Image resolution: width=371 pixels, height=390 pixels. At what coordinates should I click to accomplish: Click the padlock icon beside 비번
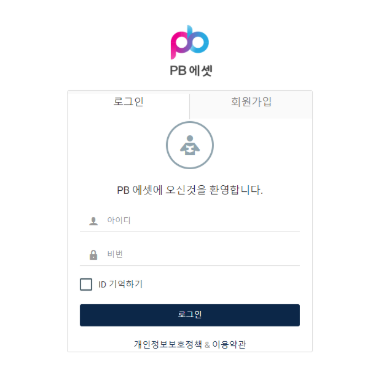tap(93, 255)
